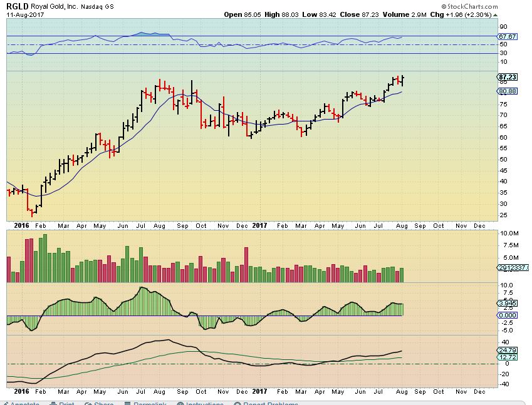Click the 10.0M label on volume axis
This screenshot has width=532, height=405.
coord(509,233)
